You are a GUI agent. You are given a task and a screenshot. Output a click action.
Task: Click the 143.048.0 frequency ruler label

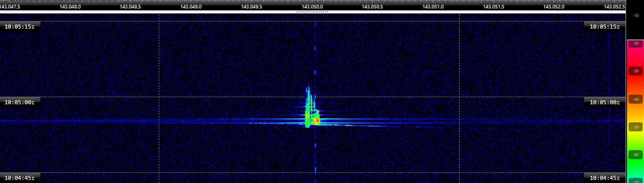point(70,7)
